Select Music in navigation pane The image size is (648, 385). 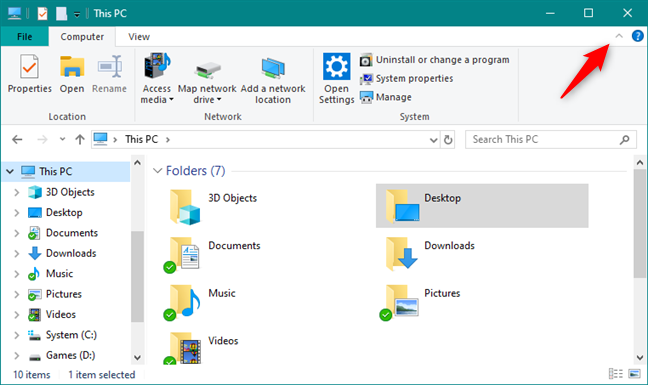59,273
